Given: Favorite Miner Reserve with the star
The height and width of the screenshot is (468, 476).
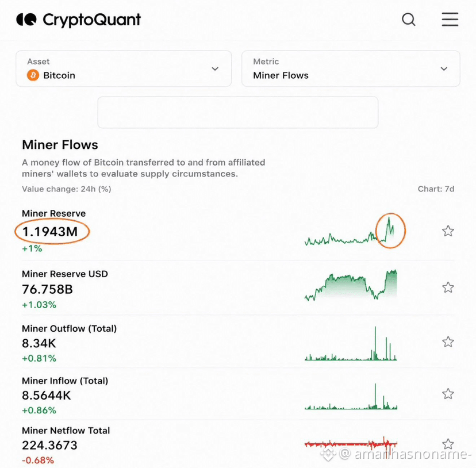Looking at the screenshot, I should pos(448,231).
